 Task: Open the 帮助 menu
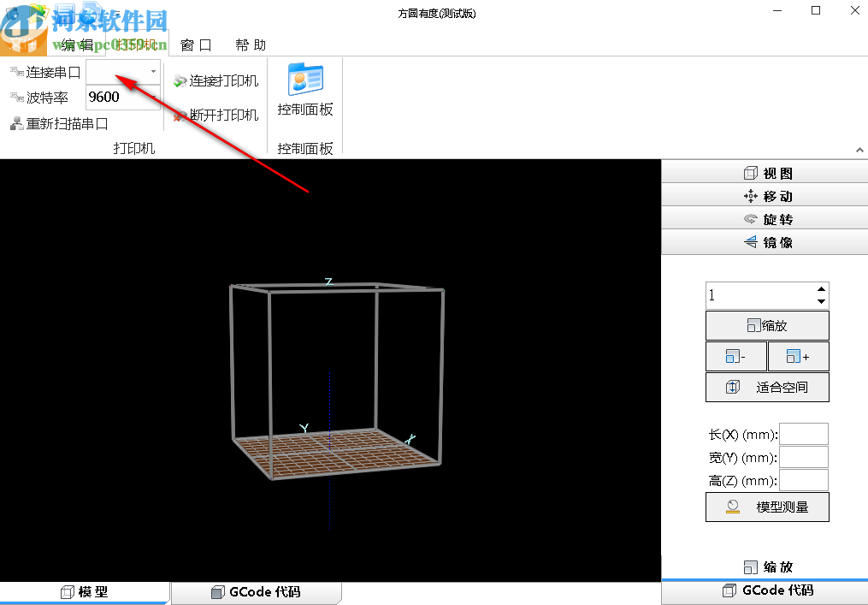point(250,44)
